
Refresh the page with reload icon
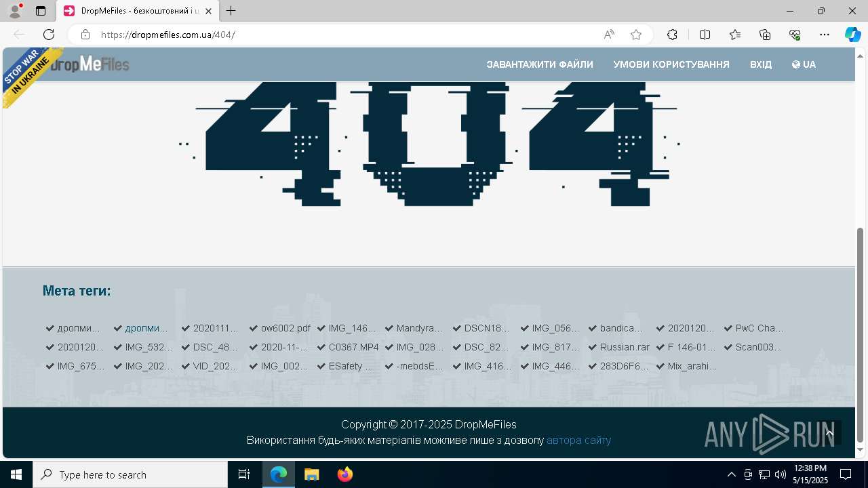[x=49, y=35]
